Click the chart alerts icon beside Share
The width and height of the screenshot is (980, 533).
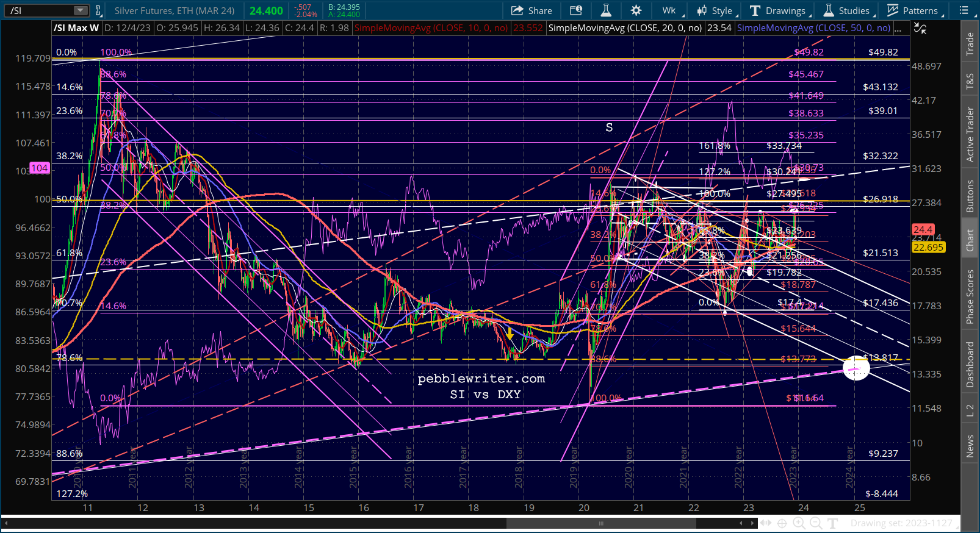(x=576, y=10)
